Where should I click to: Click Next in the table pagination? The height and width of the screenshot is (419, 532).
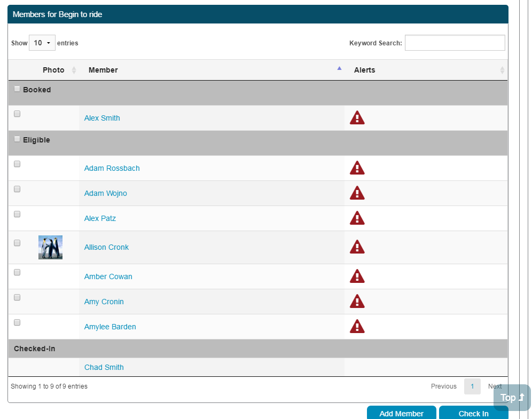[x=495, y=386]
